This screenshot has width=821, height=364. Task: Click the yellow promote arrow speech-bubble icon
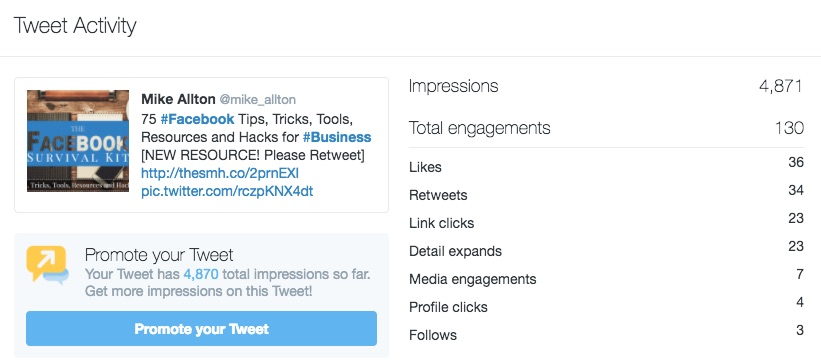[x=48, y=264]
